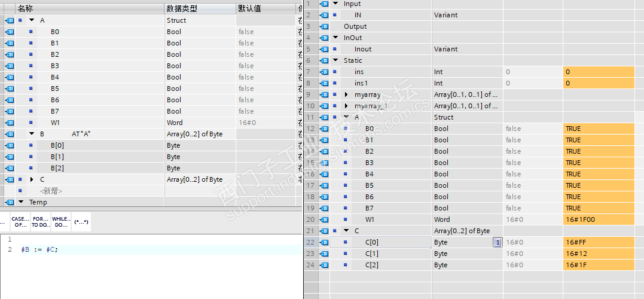Place cursor in code line #B := #C;
This screenshot has width=644, height=299.
coord(40,249)
